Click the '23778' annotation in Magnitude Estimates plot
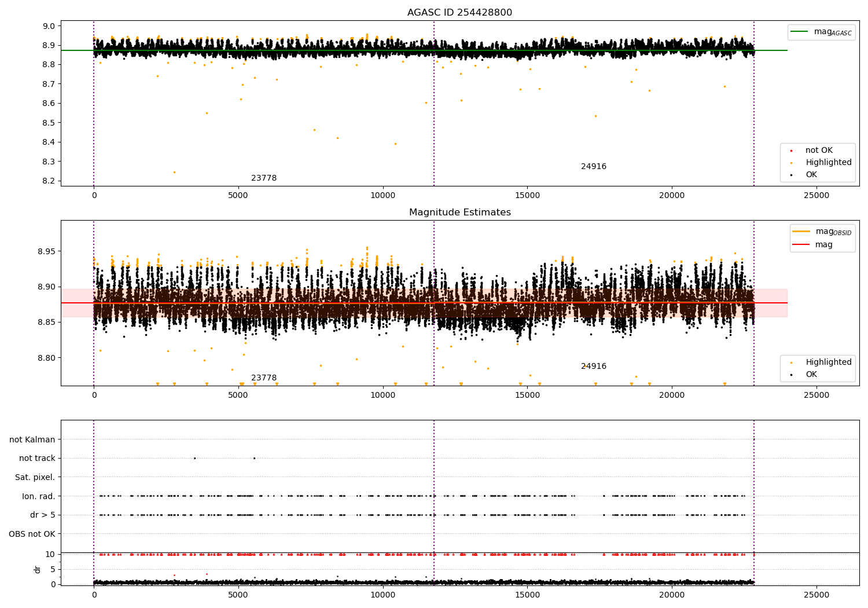 pyautogui.click(x=264, y=378)
